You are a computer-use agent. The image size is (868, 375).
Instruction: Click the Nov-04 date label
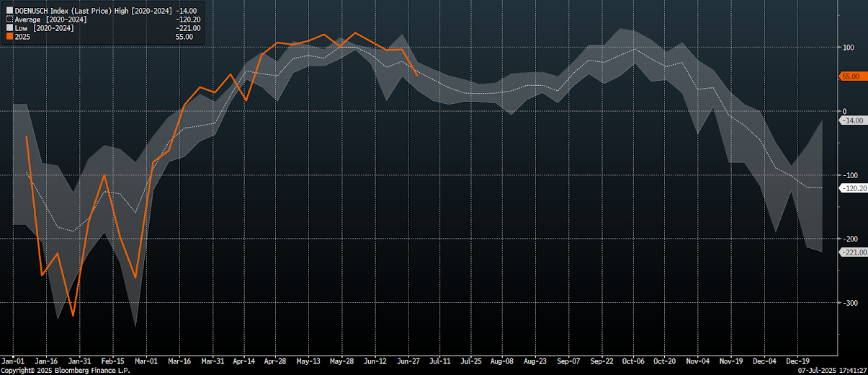tap(697, 361)
